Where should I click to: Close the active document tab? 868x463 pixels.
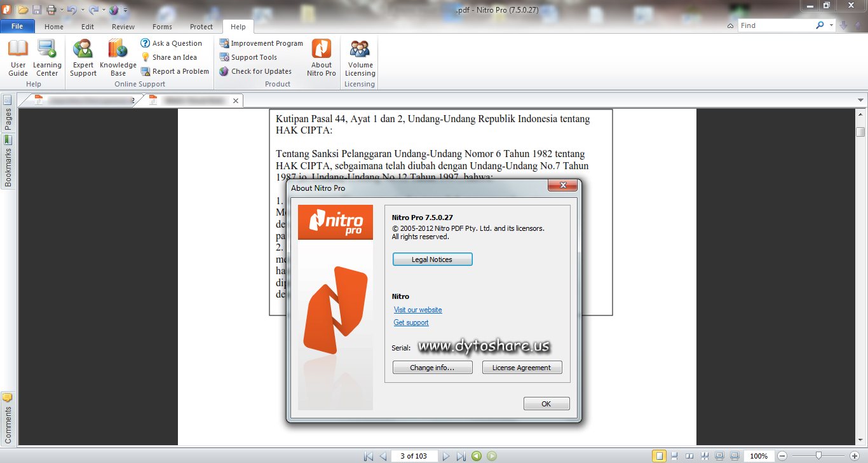[x=236, y=100]
